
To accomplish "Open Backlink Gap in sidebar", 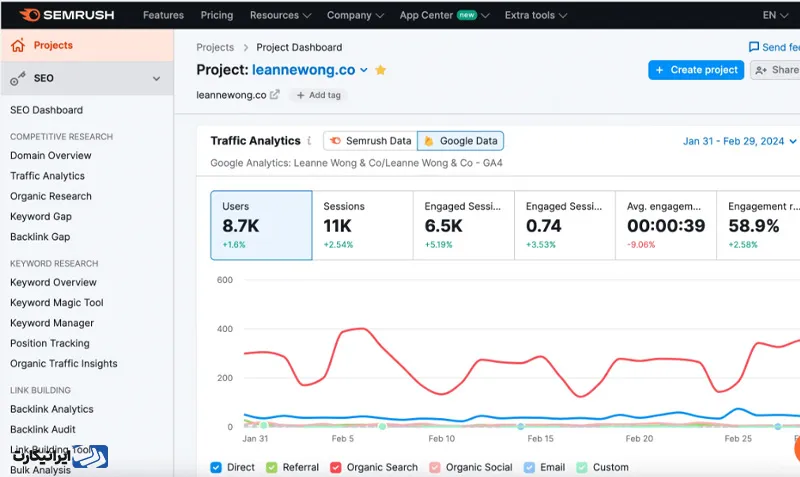I will click(40, 237).
